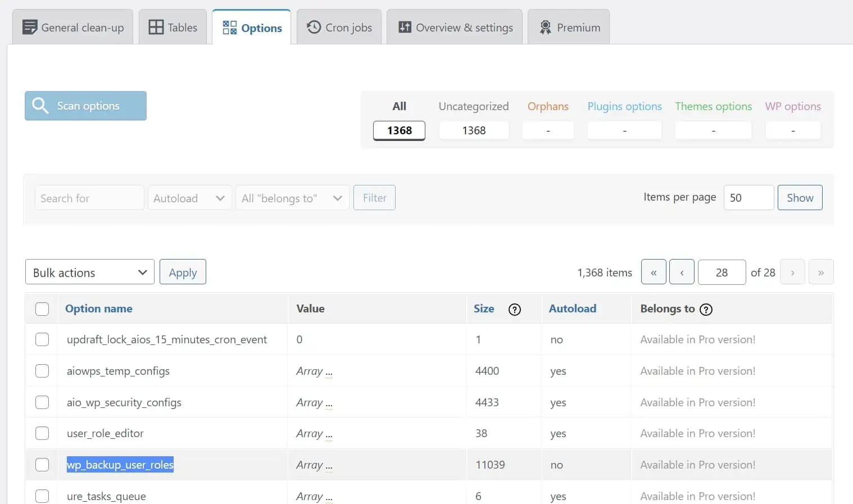The image size is (853, 504).
Task: Go to first page with double-arrow button
Action: (x=654, y=273)
